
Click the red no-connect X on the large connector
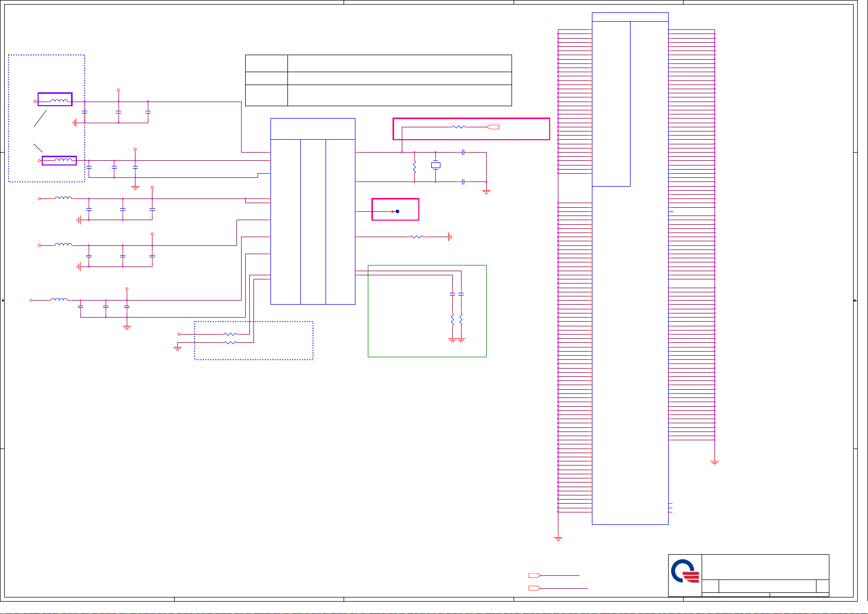pyautogui.click(x=672, y=211)
